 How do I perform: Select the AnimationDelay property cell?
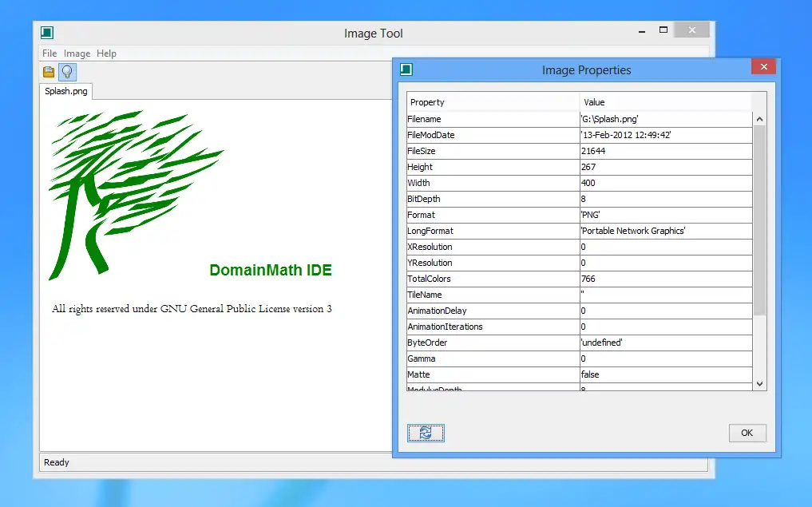pyautogui.click(x=493, y=311)
